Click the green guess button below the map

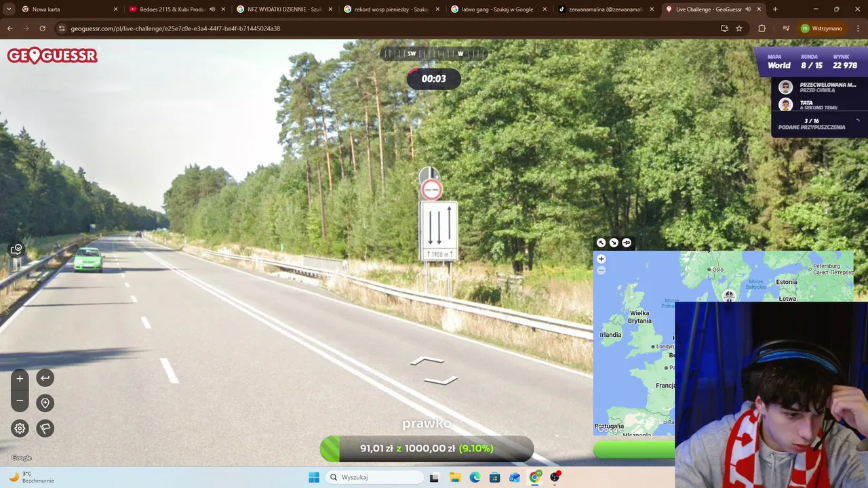pyautogui.click(x=634, y=449)
